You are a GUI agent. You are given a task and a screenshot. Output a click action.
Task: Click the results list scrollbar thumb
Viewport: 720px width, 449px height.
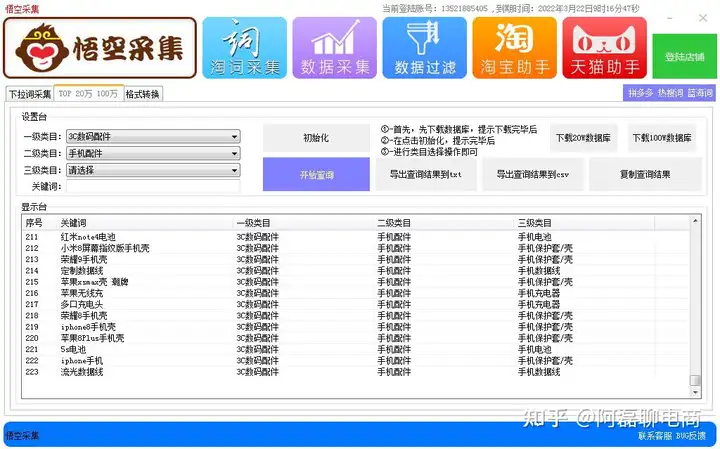(695, 381)
